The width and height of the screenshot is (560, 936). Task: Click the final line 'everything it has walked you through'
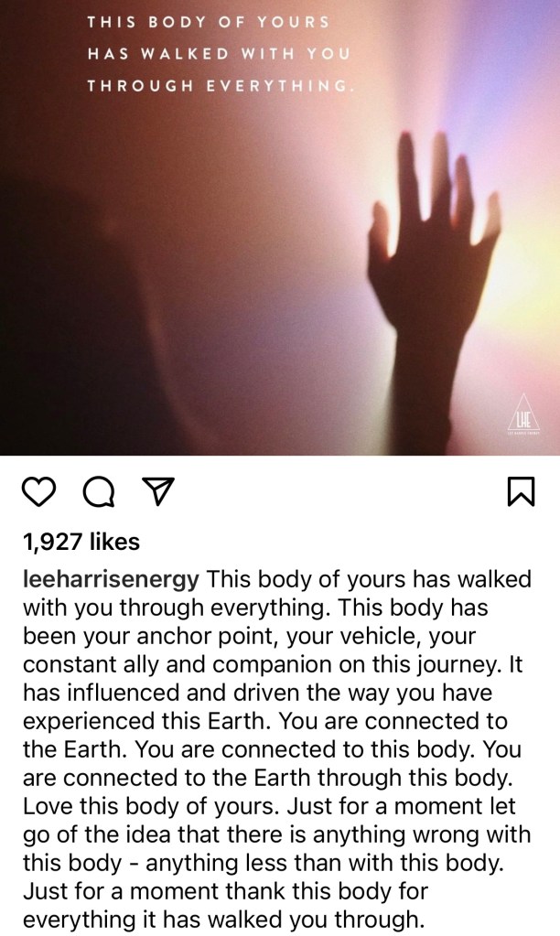pos(223,920)
